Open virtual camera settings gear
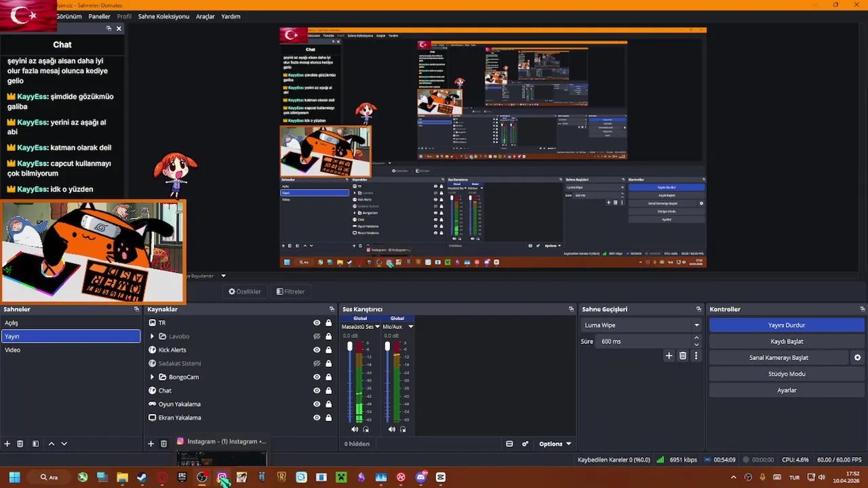Image resolution: width=868 pixels, height=488 pixels. (858, 358)
